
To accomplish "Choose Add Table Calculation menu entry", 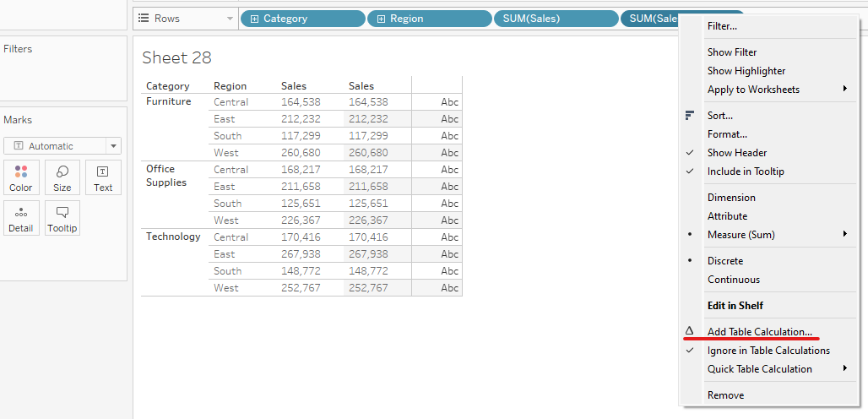I will point(760,332).
